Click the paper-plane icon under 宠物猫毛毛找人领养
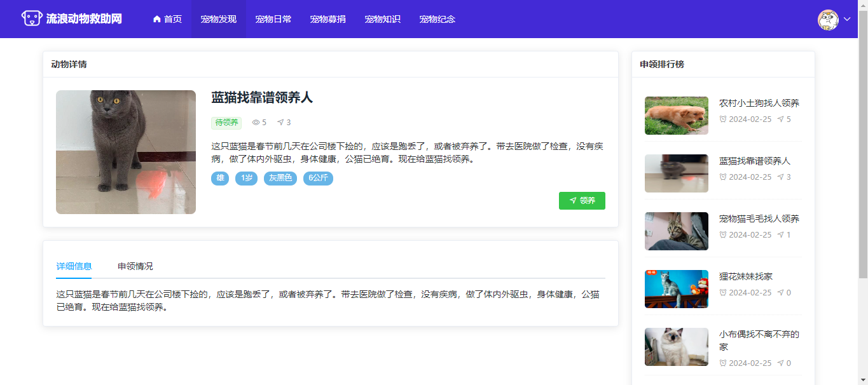 tap(780, 235)
